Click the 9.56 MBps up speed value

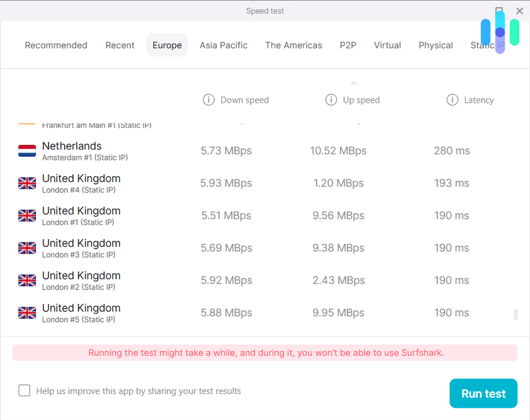click(x=338, y=215)
